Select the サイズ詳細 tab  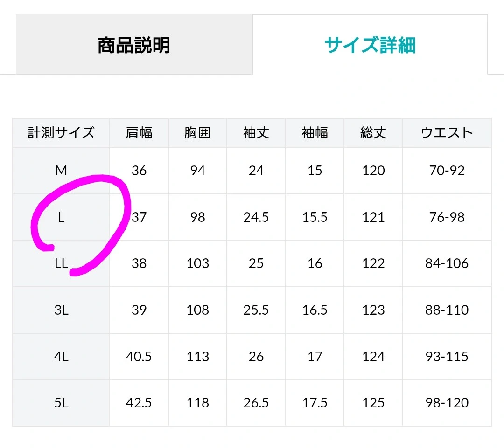click(370, 45)
